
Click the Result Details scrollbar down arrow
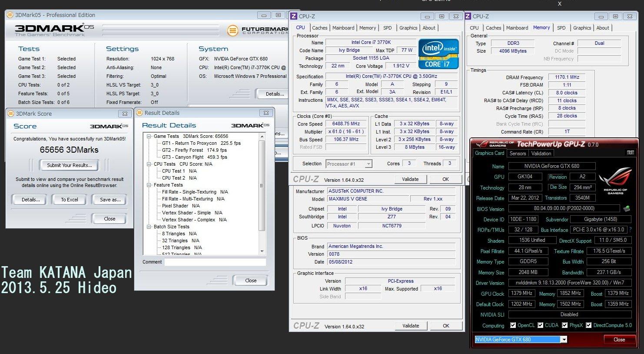262,251
